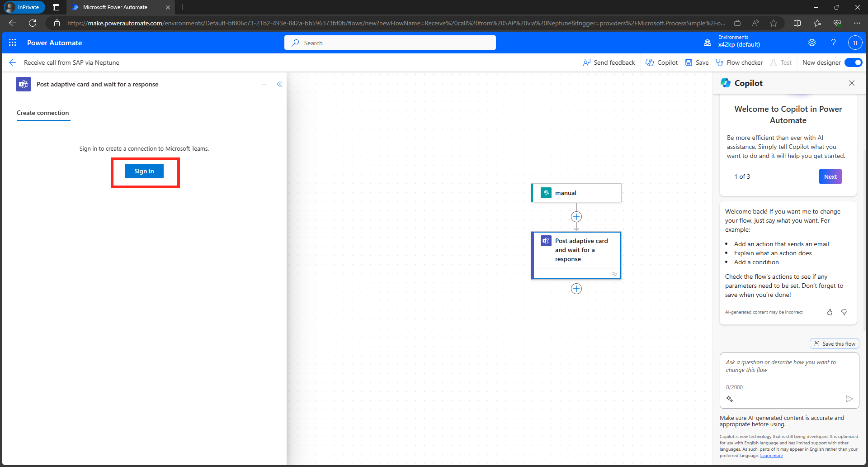Select the Post adaptive card action card
Image resolution: width=868 pixels, height=467 pixels.
(x=576, y=255)
